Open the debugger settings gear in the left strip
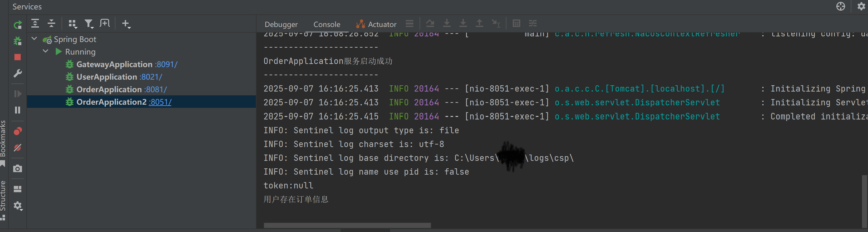Viewport: 868px width, 232px height. pos(18,206)
